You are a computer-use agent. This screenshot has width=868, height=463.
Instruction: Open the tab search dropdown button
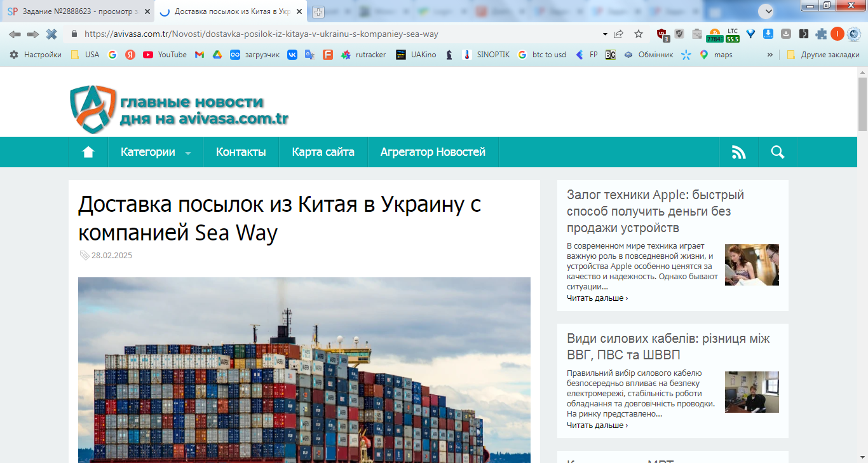765,11
